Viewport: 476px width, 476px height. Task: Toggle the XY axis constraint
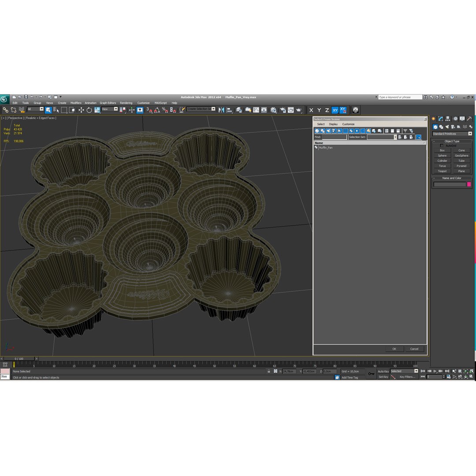point(335,110)
